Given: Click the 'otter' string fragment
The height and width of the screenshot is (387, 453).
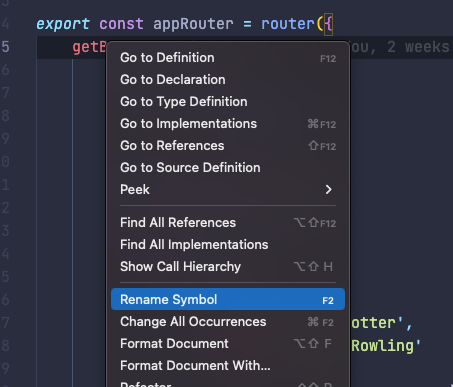Looking at the screenshot, I should (x=373, y=323).
